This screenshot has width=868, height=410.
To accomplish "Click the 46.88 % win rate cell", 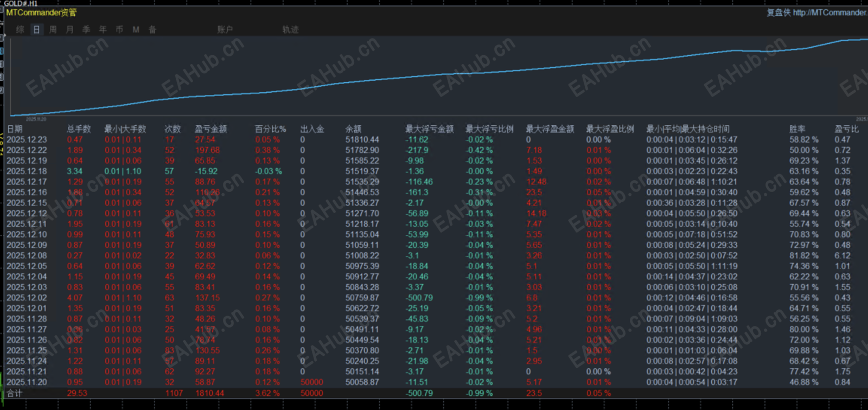I will 804,382.
